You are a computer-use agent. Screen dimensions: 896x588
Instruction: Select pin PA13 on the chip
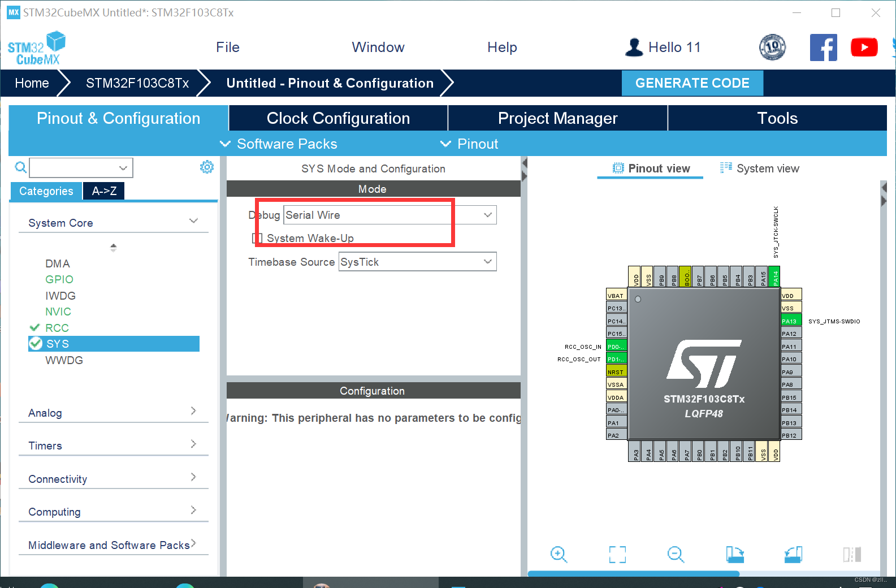pyautogui.click(x=791, y=321)
